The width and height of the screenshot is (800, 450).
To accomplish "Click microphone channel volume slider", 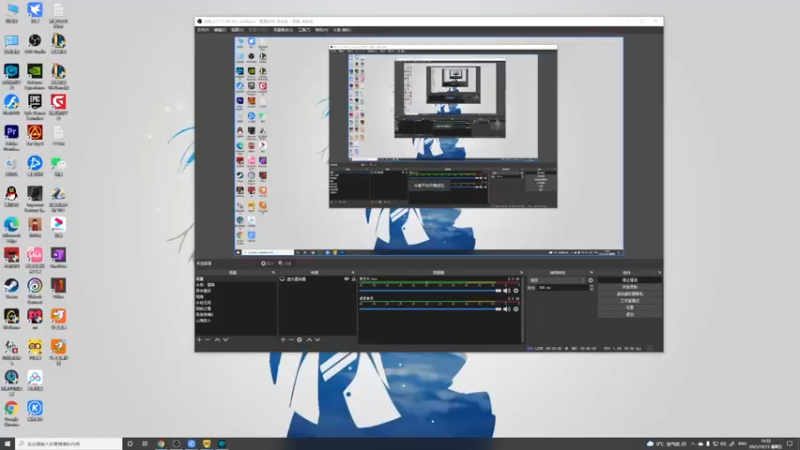I will pos(431,291).
